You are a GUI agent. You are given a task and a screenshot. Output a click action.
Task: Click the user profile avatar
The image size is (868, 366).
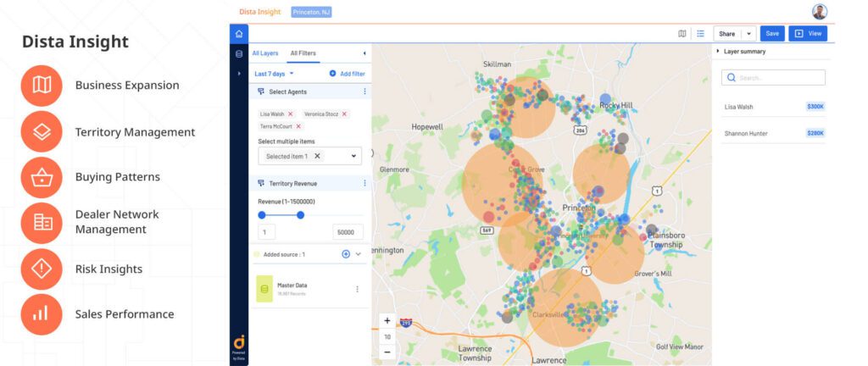click(x=819, y=12)
